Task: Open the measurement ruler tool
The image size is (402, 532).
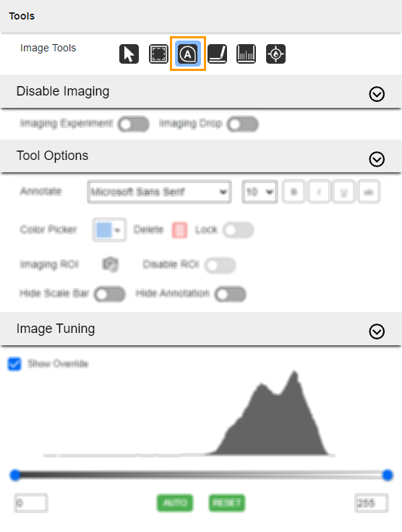Action: [x=246, y=54]
